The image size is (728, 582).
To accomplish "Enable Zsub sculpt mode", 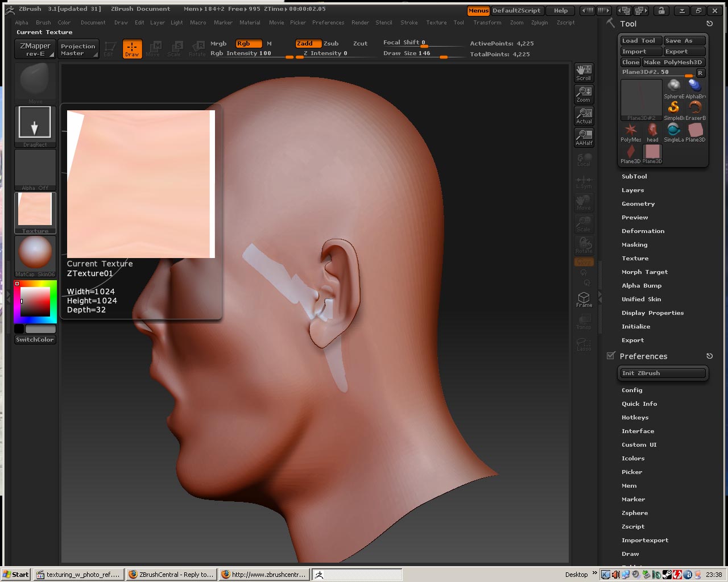I will click(x=331, y=43).
